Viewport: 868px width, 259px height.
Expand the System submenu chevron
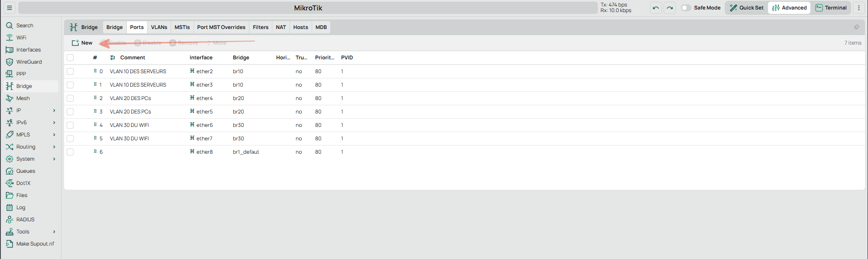tap(54, 159)
